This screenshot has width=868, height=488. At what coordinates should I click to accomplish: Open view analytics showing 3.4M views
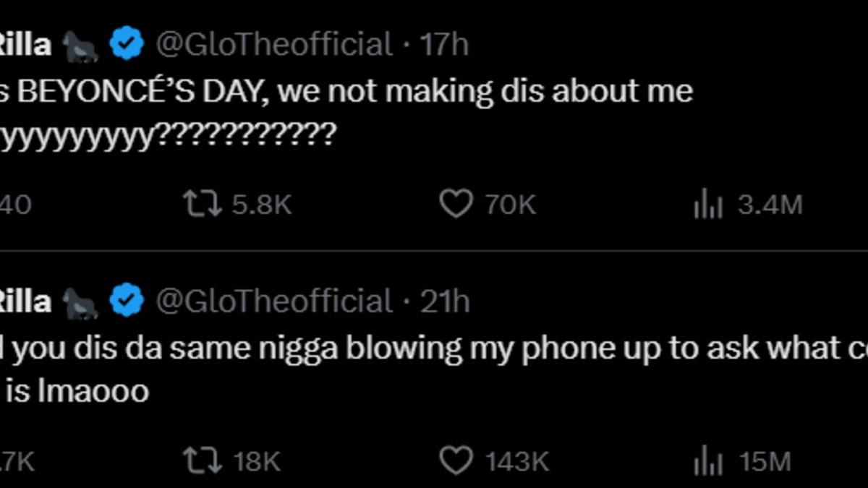click(709, 206)
